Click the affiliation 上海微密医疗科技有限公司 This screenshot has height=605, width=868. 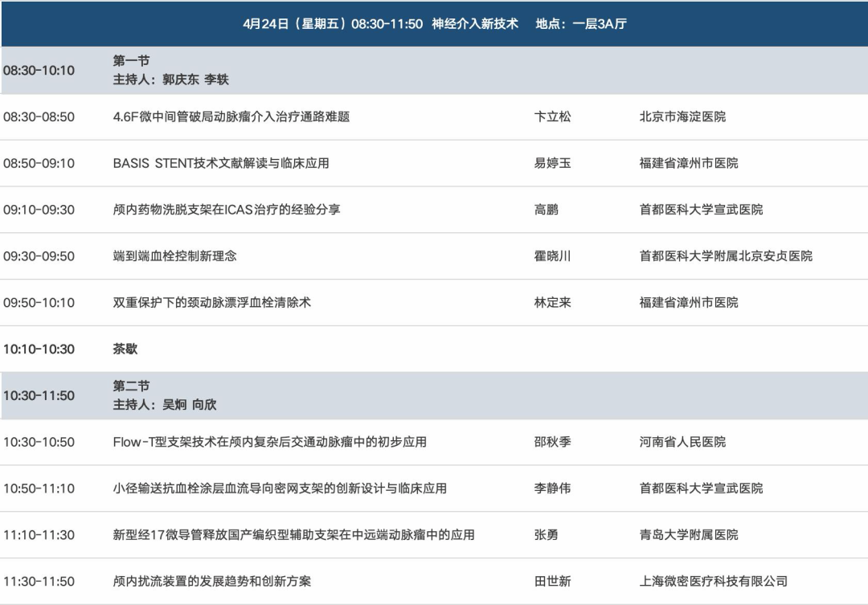coord(713,581)
